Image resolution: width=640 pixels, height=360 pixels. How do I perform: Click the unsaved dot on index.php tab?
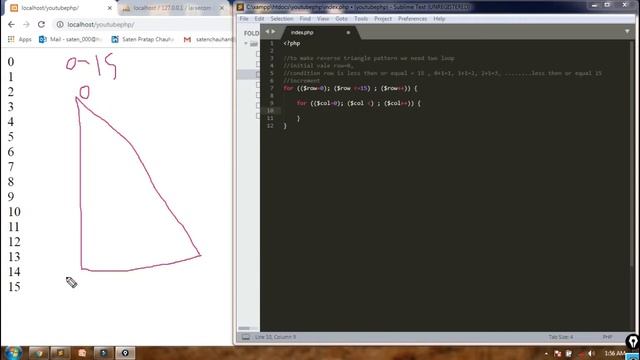tap(348, 33)
